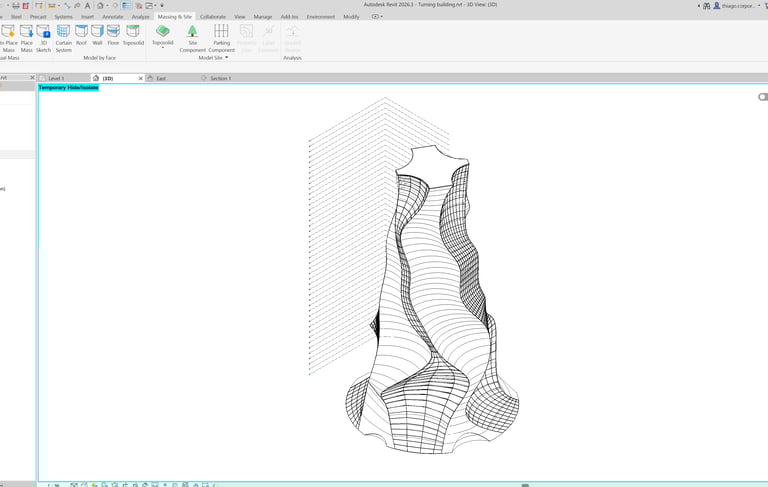
Task: Open the Environment ribbon tab
Action: pos(321,17)
